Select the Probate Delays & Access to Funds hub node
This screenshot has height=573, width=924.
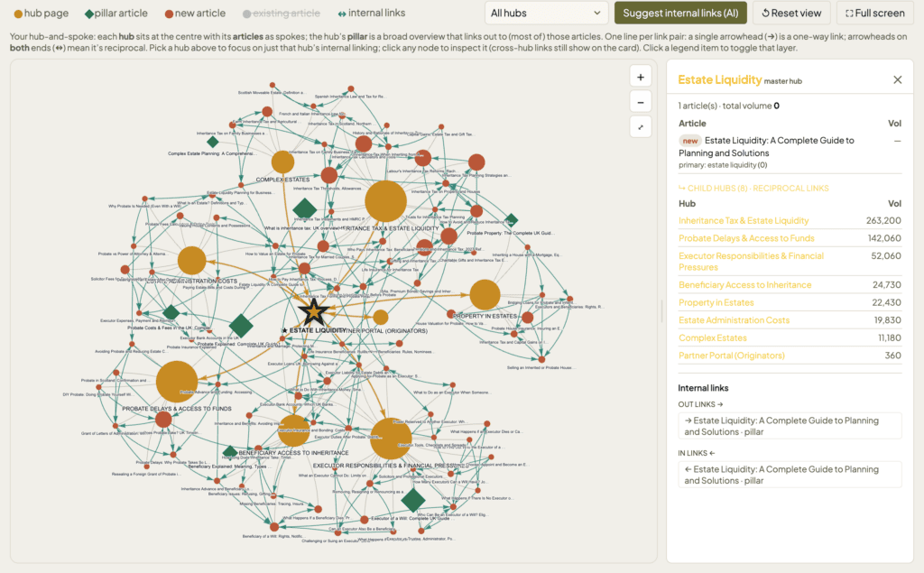tap(177, 382)
